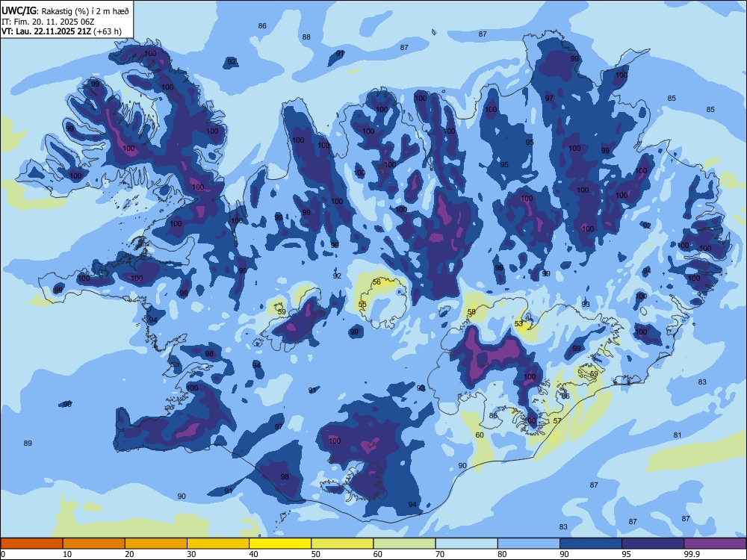Click the 'UWC/IG' title text
Screen dimensions: 747x560
19,11
